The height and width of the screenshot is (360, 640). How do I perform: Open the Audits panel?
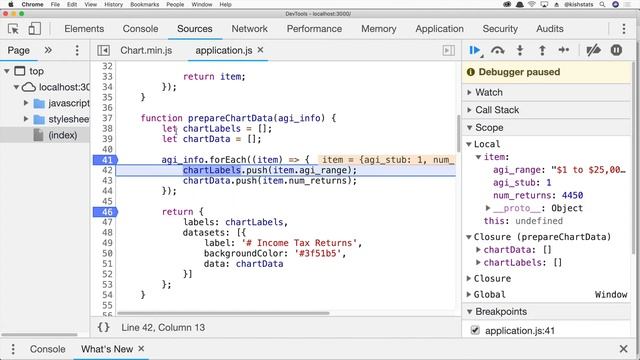[x=550, y=29]
